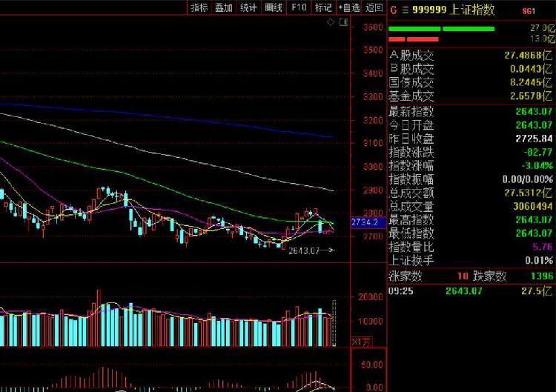
Task: Open the three-line menu icon beside 999999
Action: click(x=405, y=10)
